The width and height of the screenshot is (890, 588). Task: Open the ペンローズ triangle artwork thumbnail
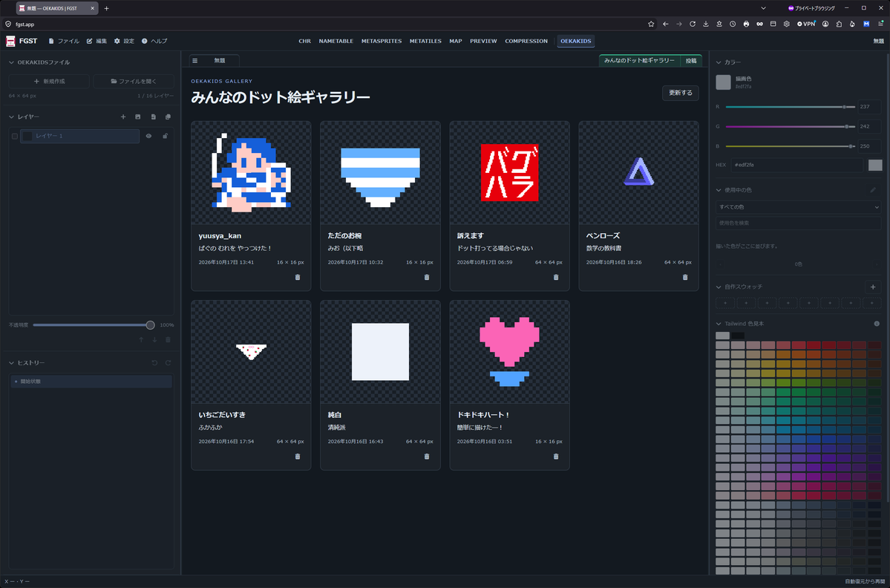[638, 172]
